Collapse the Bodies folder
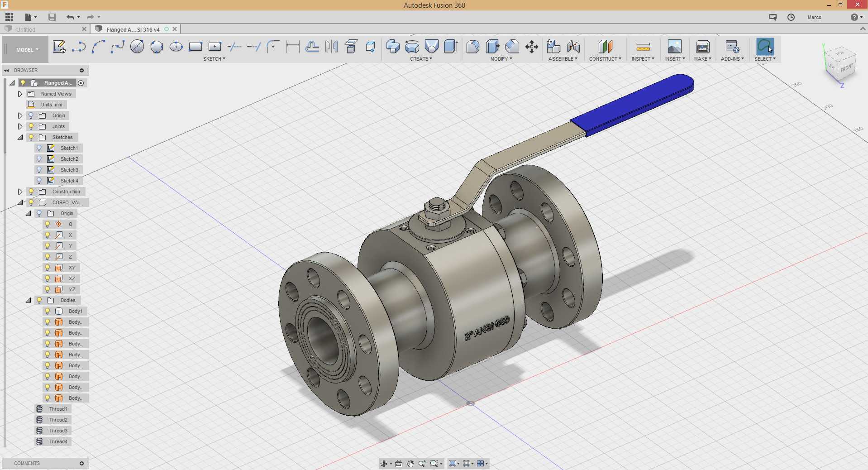 28,300
